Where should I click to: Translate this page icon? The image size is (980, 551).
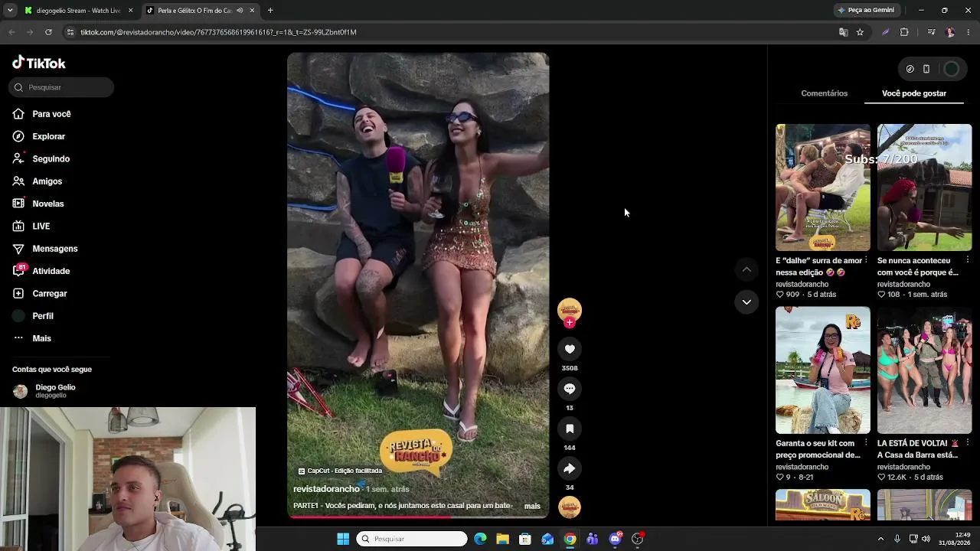pyautogui.click(x=843, y=32)
